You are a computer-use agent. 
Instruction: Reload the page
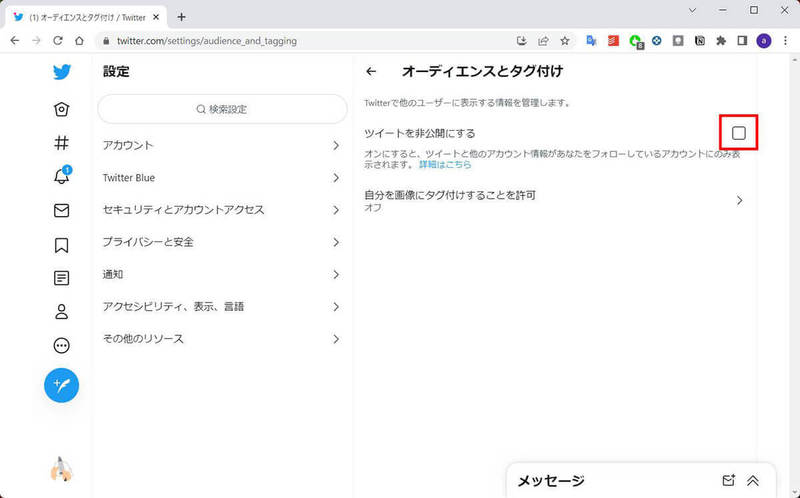[58, 41]
